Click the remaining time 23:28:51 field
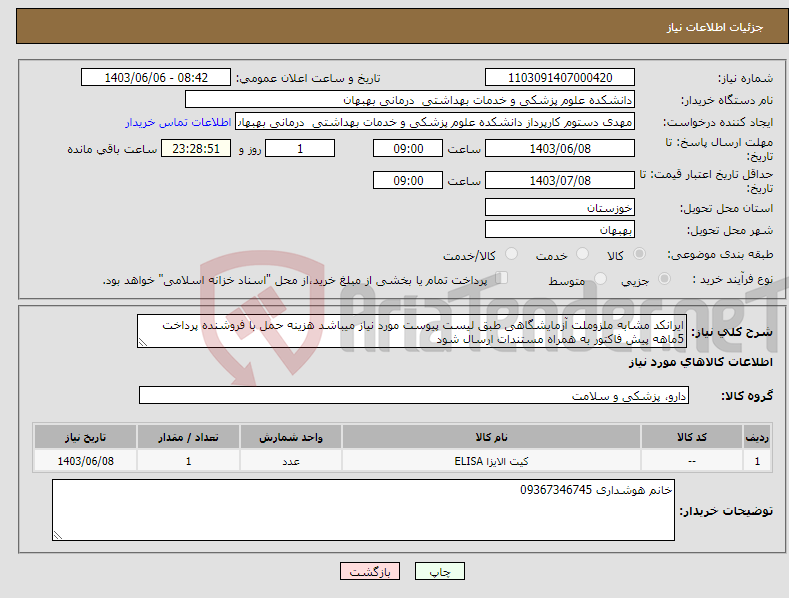The width and height of the screenshot is (789, 598). [196, 148]
